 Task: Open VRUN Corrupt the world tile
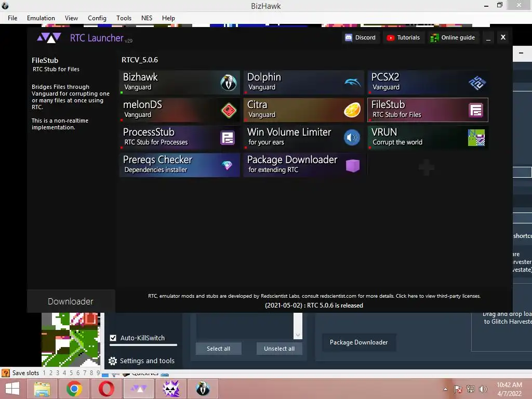tap(428, 137)
